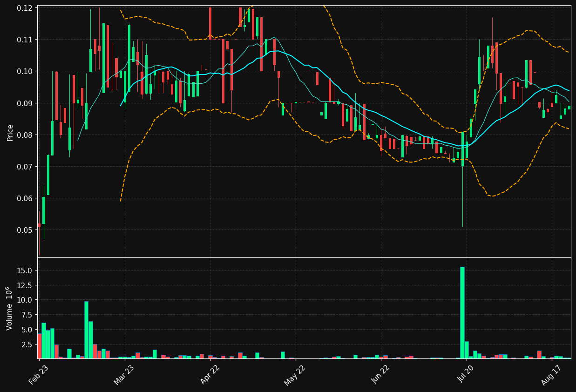
Task: Click the 0.05 price axis tick
Action: pos(25,230)
